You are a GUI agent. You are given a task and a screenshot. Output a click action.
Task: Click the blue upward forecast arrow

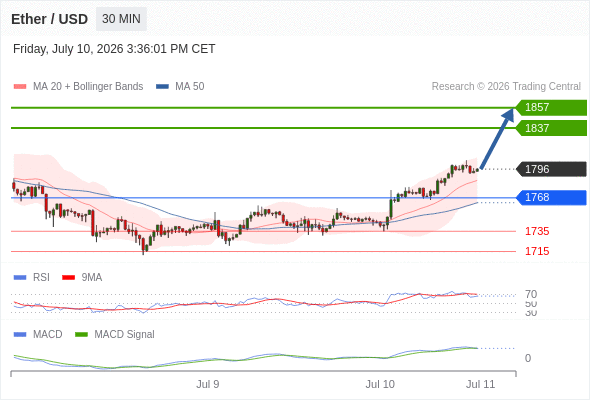[497, 138]
